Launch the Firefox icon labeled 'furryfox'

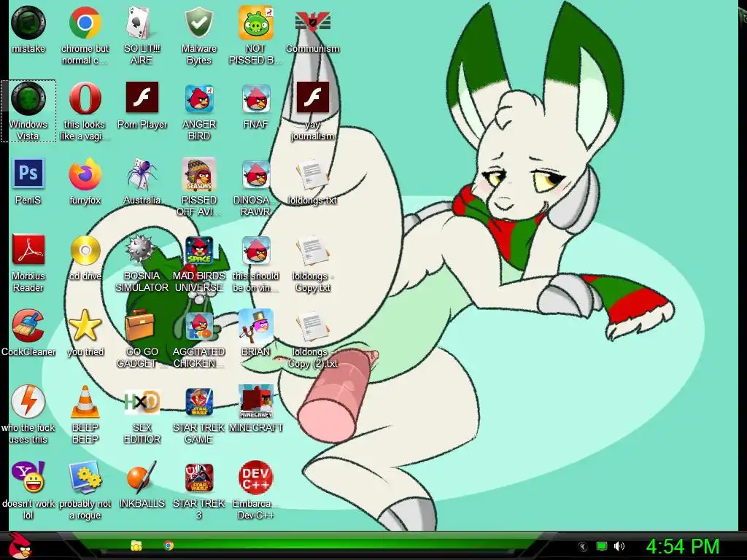point(85,174)
